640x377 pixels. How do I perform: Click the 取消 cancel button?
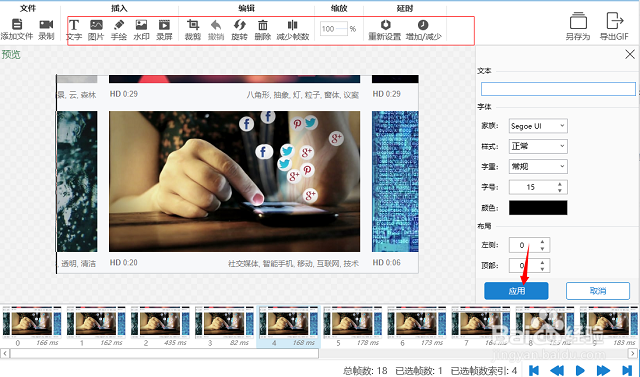(598, 291)
